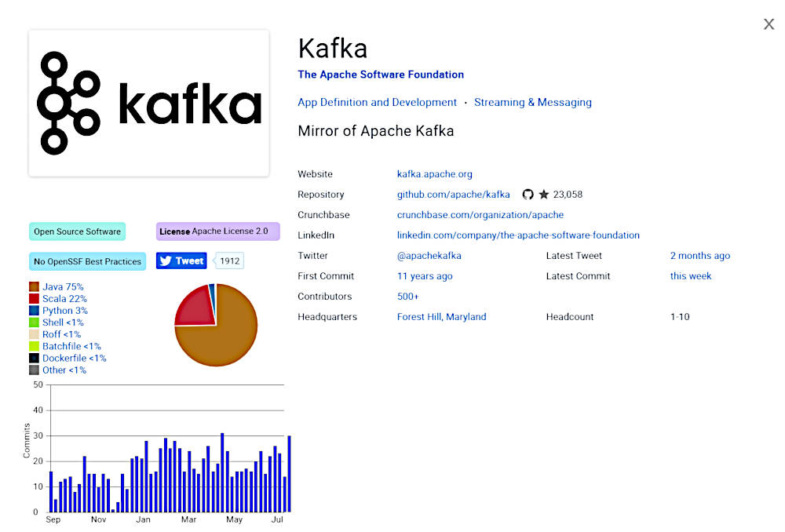Click the beige Roff color swatch

coord(34,334)
